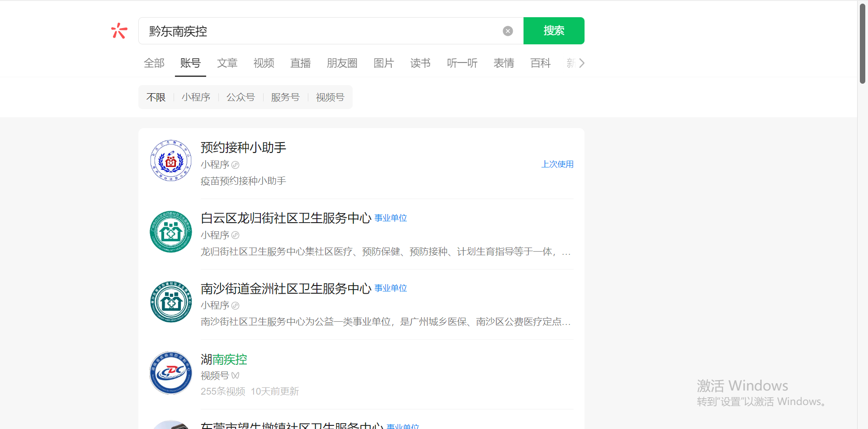Image resolution: width=868 pixels, height=429 pixels.
Task: Click the page vertical scrollbar thumb
Action: click(863, 43)
